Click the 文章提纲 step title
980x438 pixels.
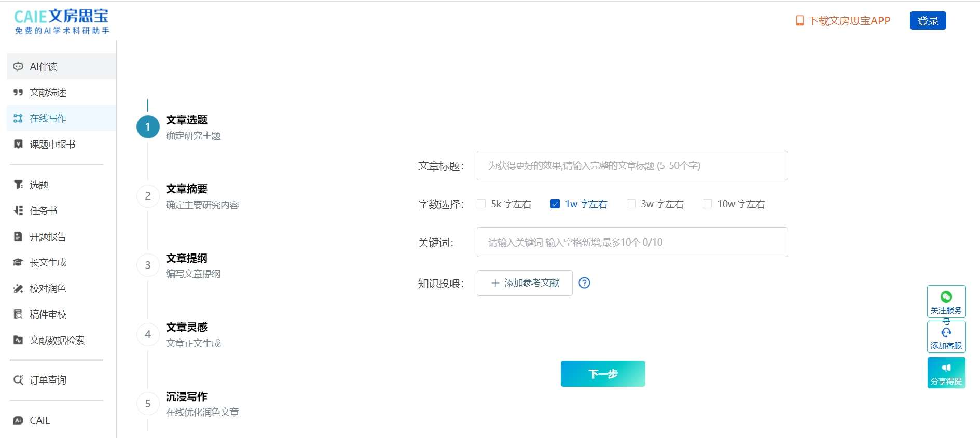[187, 259]
